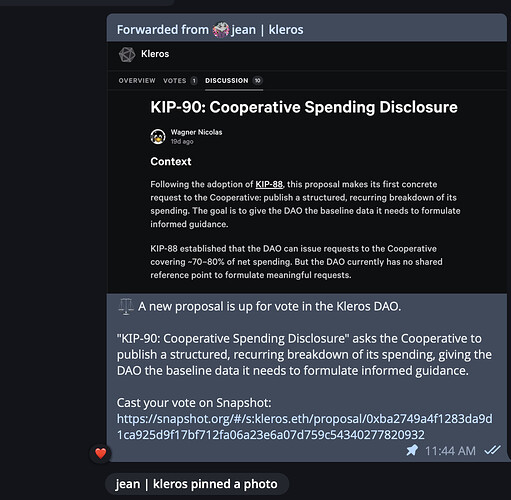
Task: Click the Kleros polyhedron logo
Action: pos(127,54)
